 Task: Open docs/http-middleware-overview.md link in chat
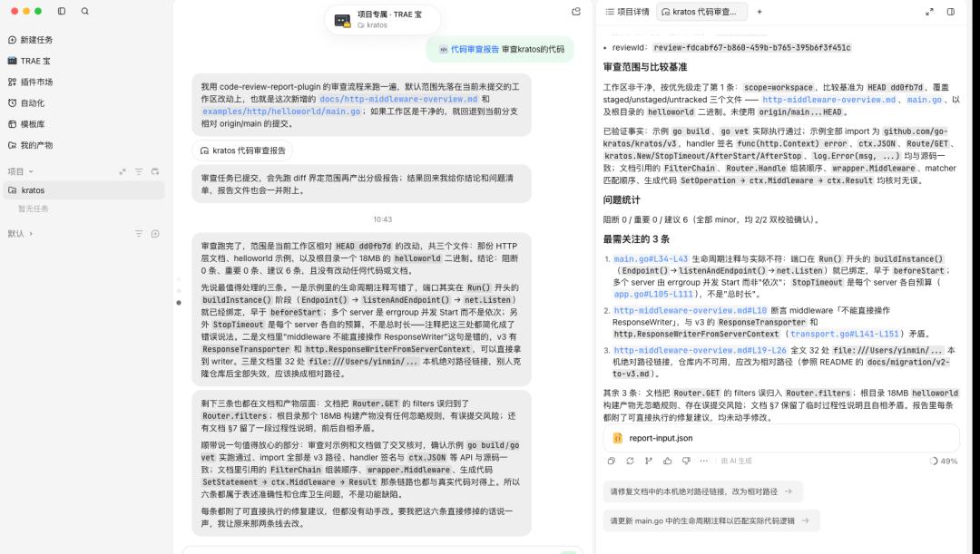(x=398, y=99)
